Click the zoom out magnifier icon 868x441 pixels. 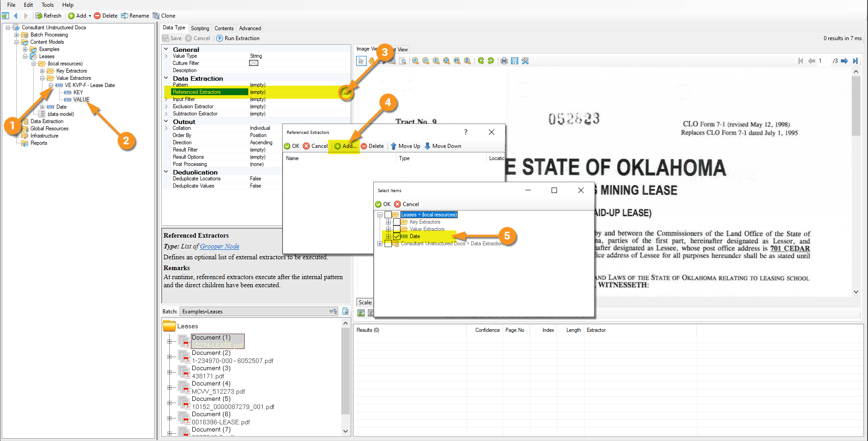coord(426,61)
